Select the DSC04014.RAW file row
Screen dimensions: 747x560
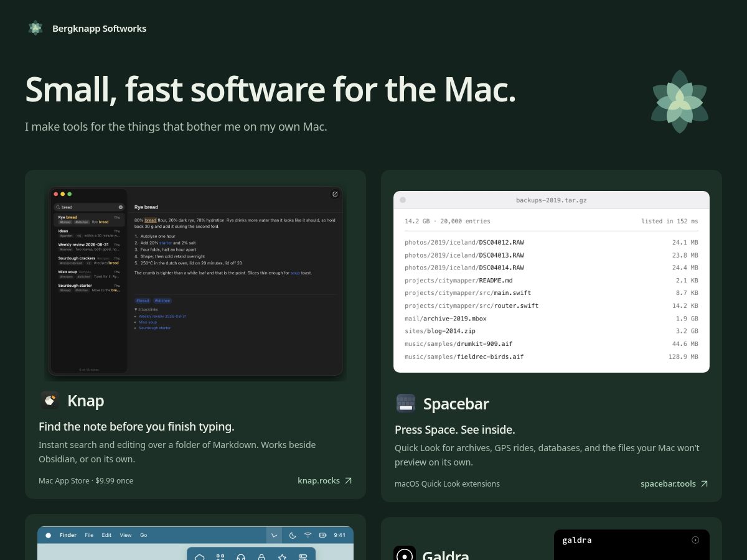pyautogui.click(x=552, y=268)
